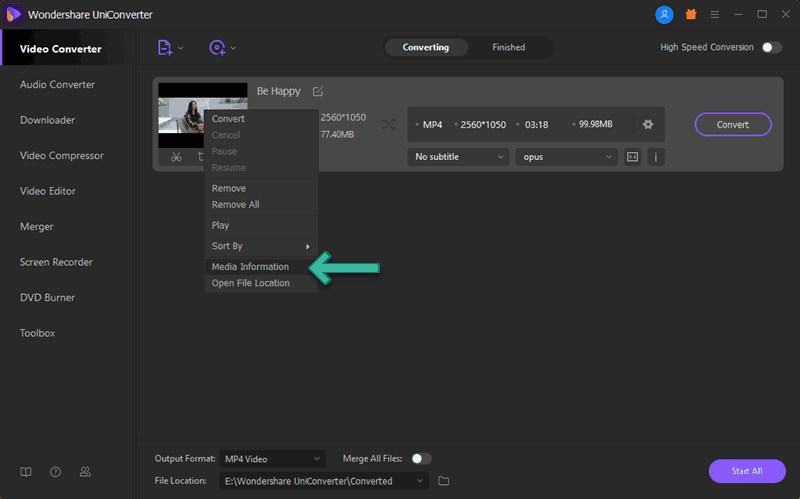Click the help question mark icon
The width and height of the screenshot is (800, 499).
coord(55,472)
